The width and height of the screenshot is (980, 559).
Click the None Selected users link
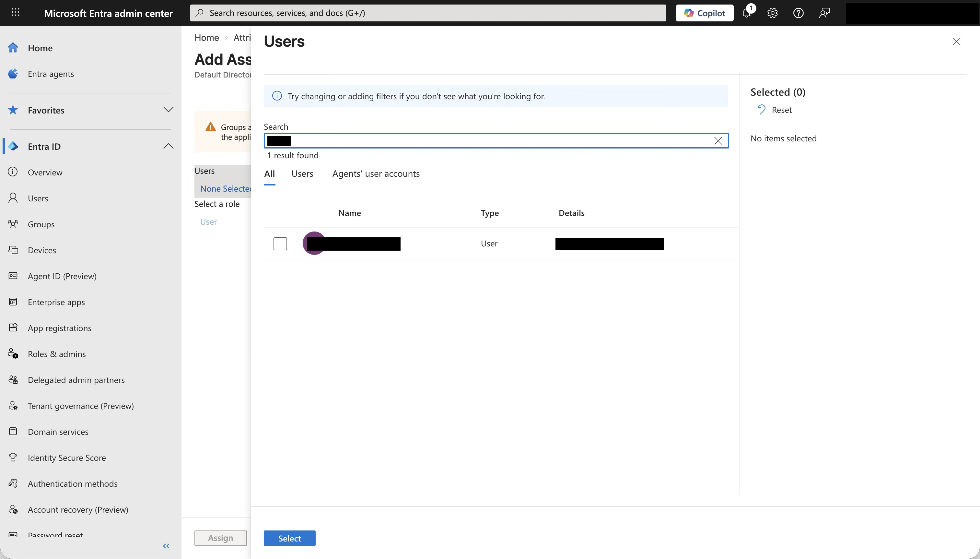[x=225, y=188]
